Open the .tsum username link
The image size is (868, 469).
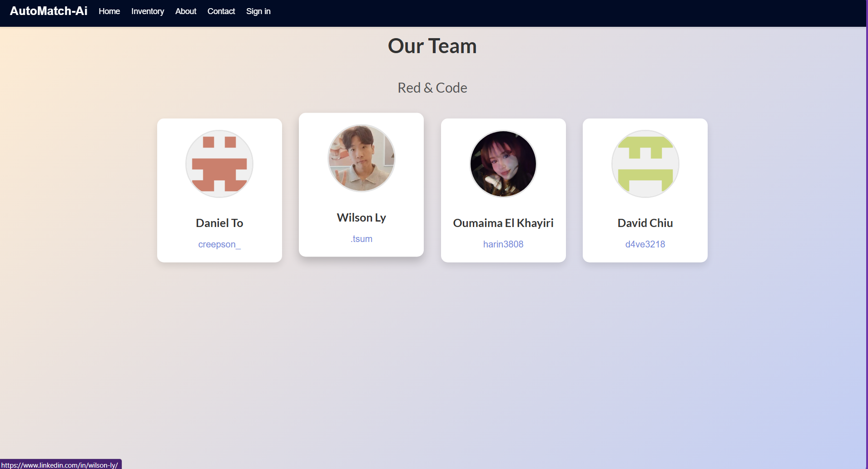click(362, 239)
